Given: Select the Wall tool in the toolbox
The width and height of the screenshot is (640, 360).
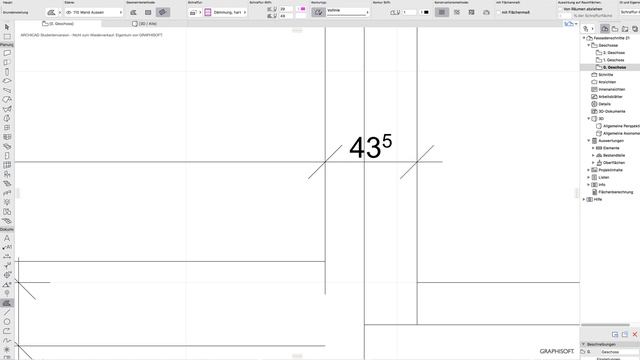Looking at the screenshot, I should [7, 53].
